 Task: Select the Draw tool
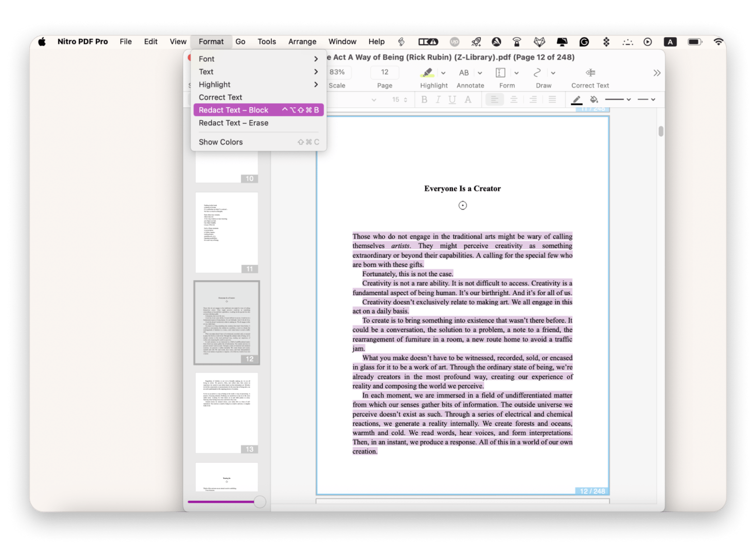tap(537, 73)
